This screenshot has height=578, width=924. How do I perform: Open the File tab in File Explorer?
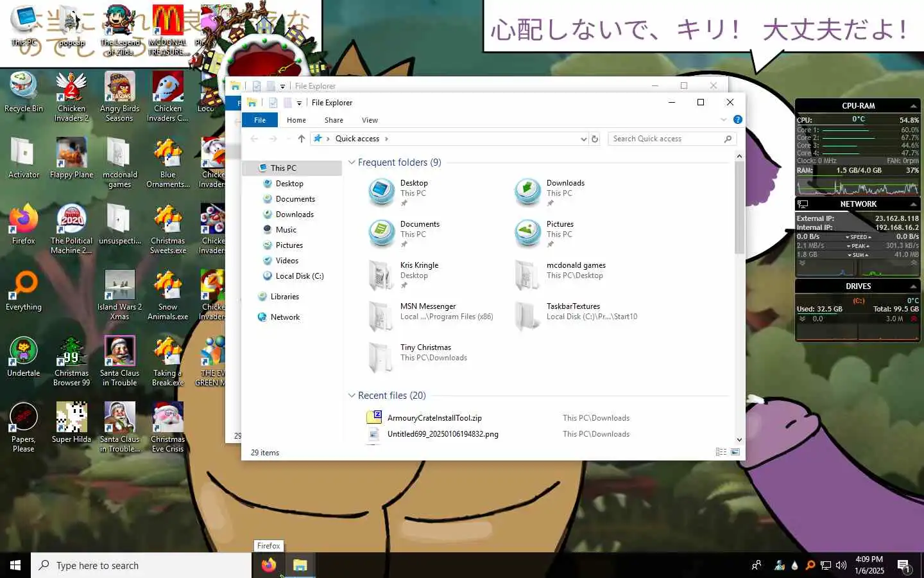tap(260, 120)
